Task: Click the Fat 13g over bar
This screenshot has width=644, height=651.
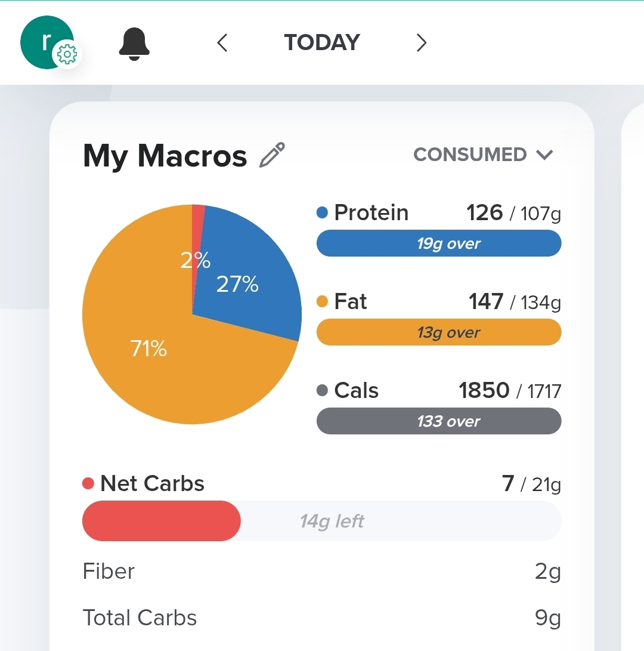Action: coord(438,332)
